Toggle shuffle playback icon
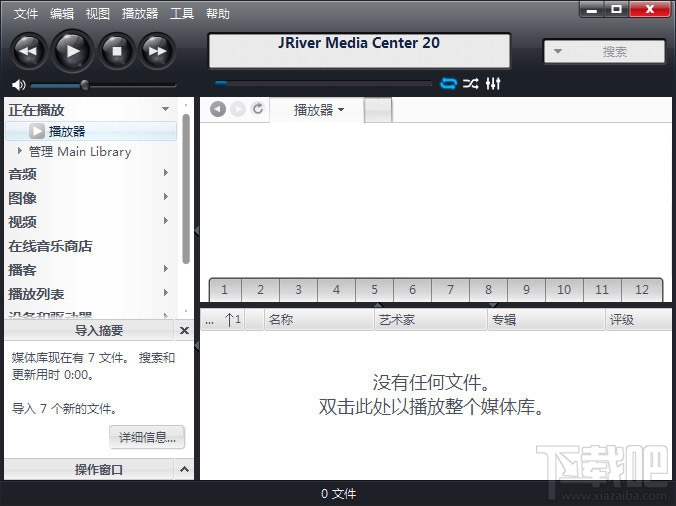Viewport: 676px width, 506px height. pos(470,83)
